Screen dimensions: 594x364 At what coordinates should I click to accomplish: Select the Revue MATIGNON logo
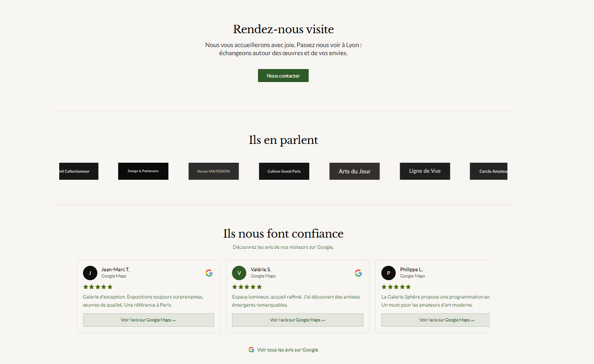214,171
